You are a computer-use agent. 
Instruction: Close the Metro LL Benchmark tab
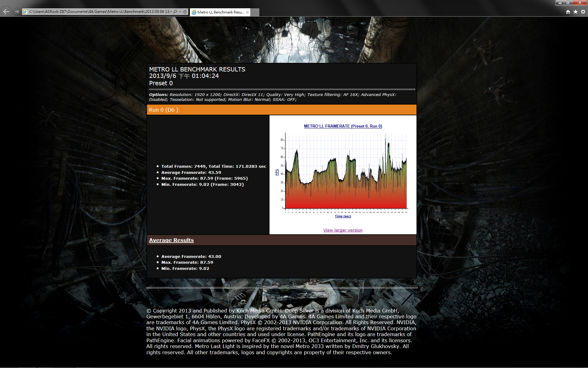[x=247, y=12]
